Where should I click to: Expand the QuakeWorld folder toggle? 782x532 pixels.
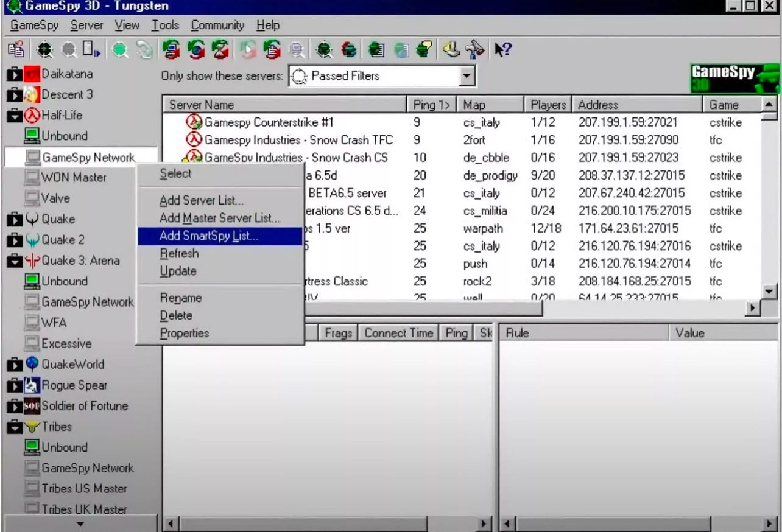[14, 364]
